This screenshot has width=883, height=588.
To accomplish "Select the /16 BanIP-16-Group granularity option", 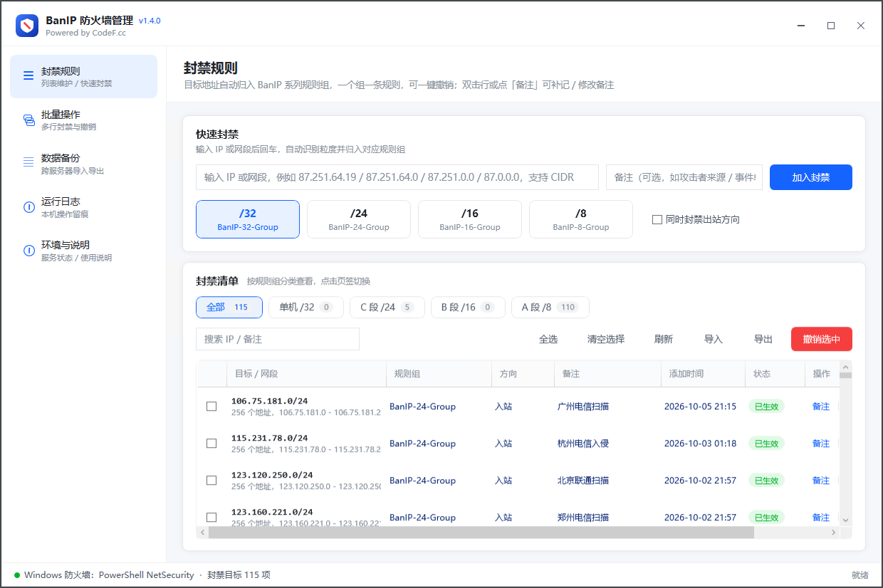I will [x=470, y=219].
